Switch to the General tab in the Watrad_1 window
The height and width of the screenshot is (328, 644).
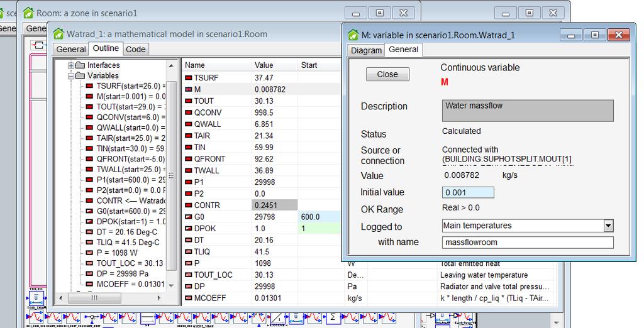point(71,49)
